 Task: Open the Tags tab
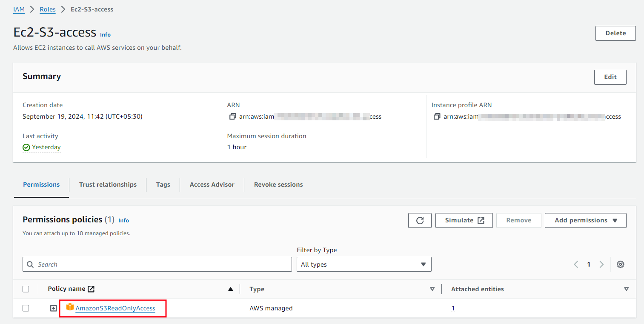[x=163, y=185]
